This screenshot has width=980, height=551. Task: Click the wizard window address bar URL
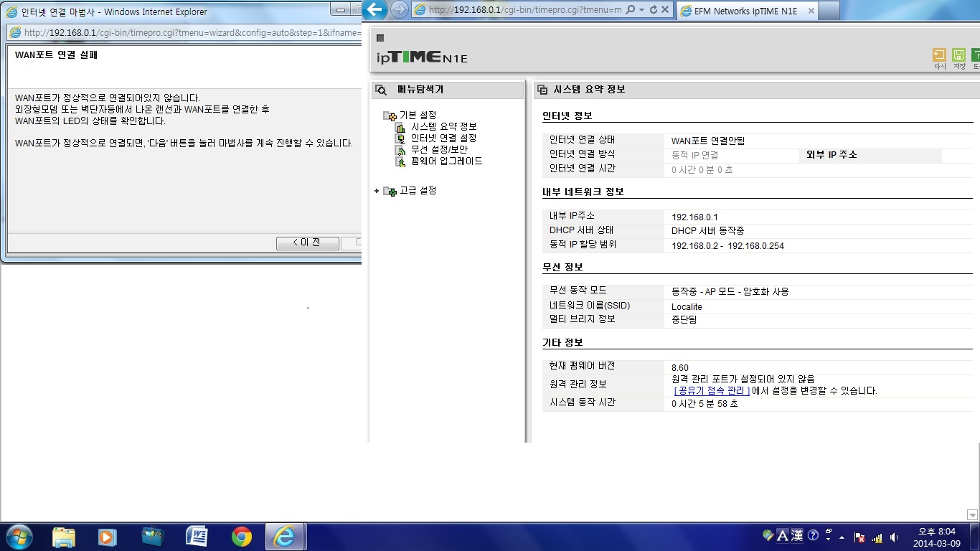pyautogui.click(x=191, y=33)
